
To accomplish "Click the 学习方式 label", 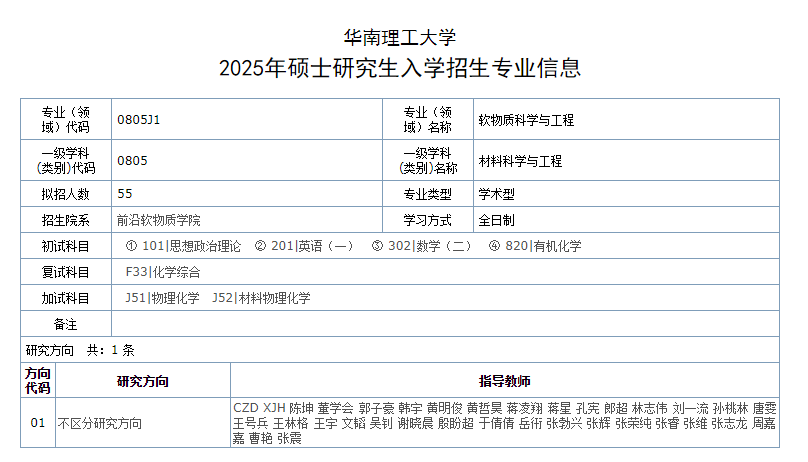I will pyautogui.click(x=427, y=220).
